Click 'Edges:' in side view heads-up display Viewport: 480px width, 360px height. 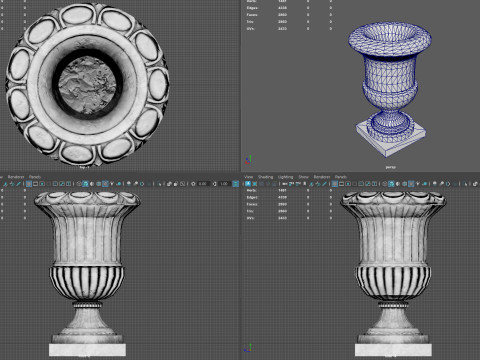point(252,197)
